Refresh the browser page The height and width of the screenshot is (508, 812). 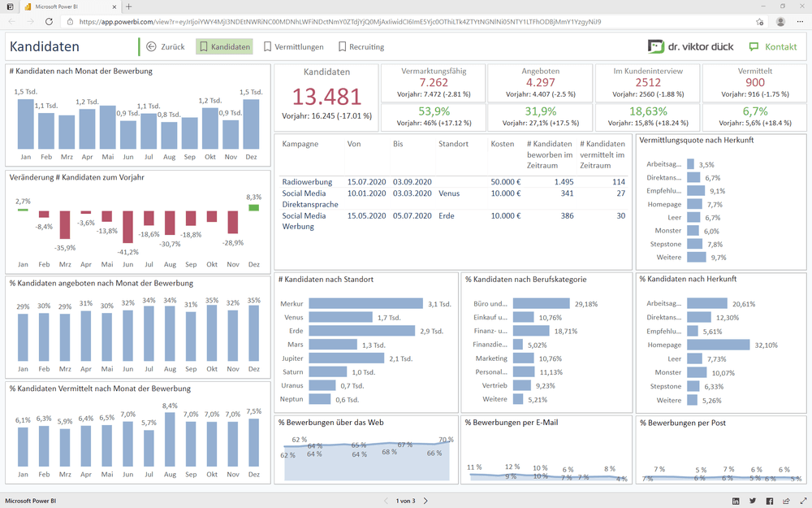coord(50,22)
